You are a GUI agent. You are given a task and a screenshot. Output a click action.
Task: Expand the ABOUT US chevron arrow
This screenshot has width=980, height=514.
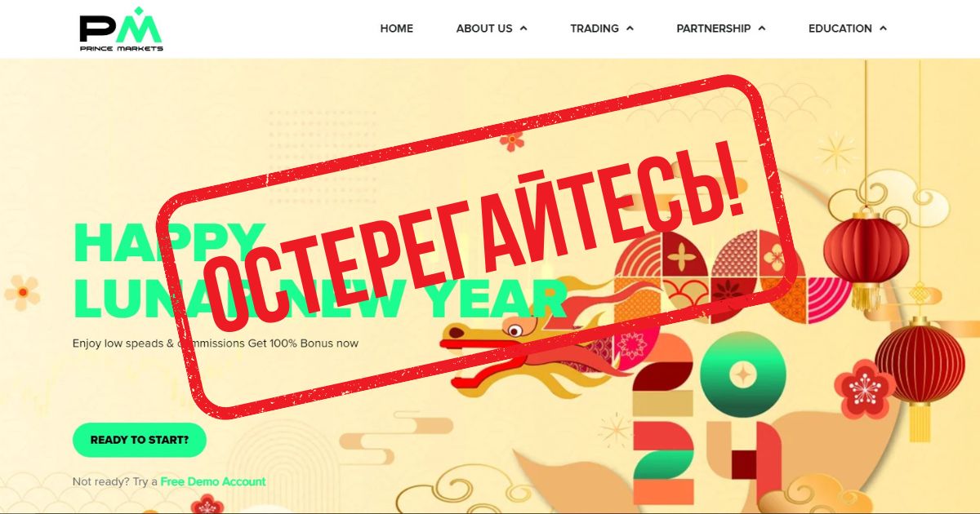pyautogui.click(x=523, y=29)
